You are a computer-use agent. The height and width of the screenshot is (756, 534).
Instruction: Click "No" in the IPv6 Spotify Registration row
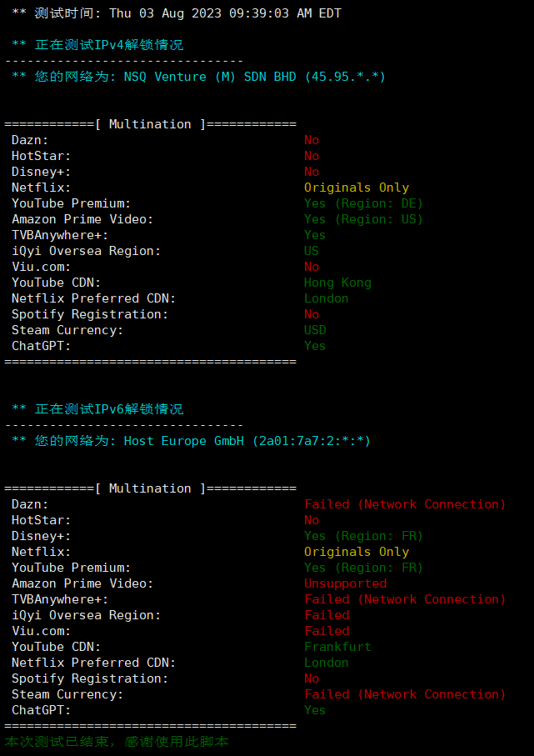click(312, 678)
